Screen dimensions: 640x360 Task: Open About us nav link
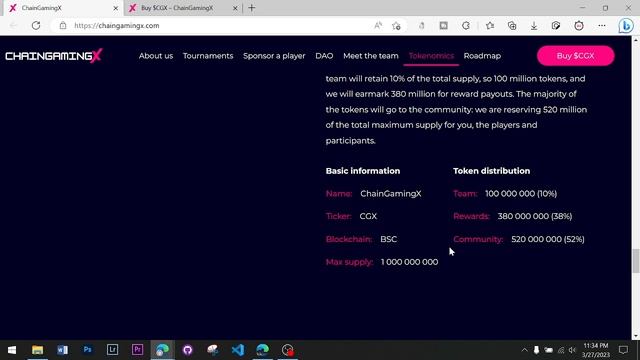click(x=156, y=56)
